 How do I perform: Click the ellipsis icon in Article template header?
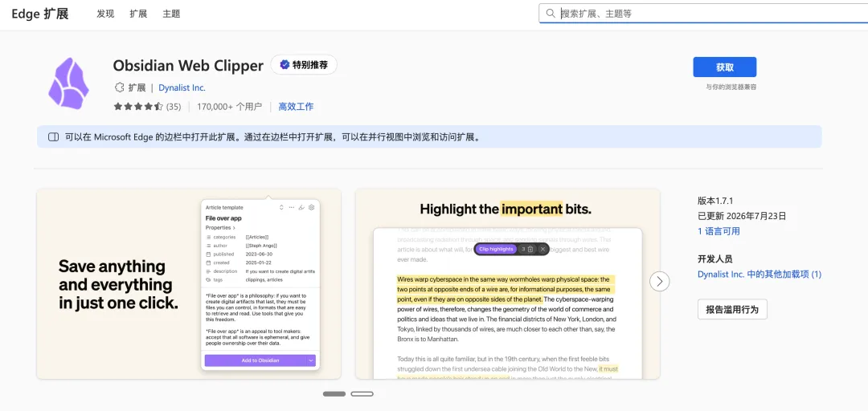[x=292, y=207]
